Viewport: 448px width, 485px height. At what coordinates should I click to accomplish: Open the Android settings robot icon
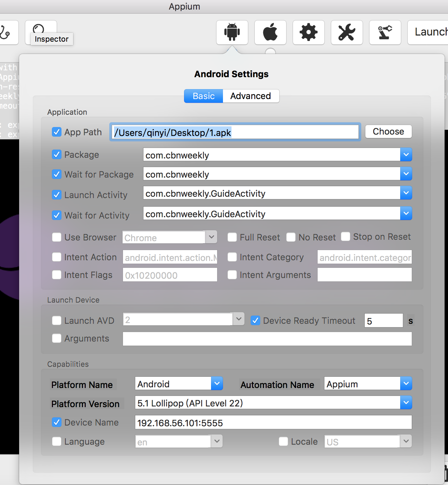[x=232, y=32]
